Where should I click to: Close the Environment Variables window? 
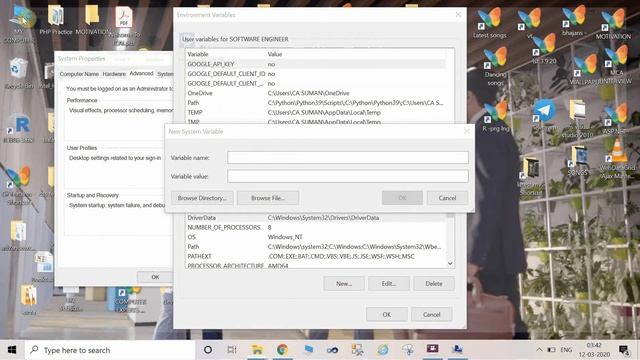[x=458, y=15]
